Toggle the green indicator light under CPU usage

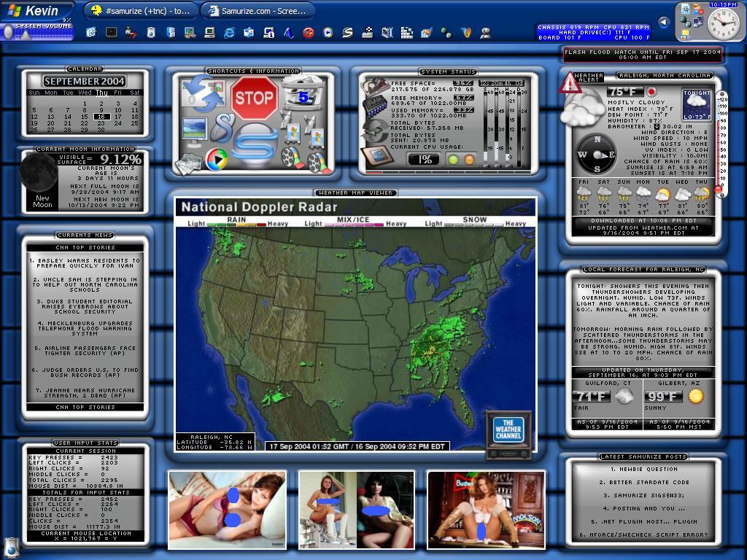(x=452, y=159)
